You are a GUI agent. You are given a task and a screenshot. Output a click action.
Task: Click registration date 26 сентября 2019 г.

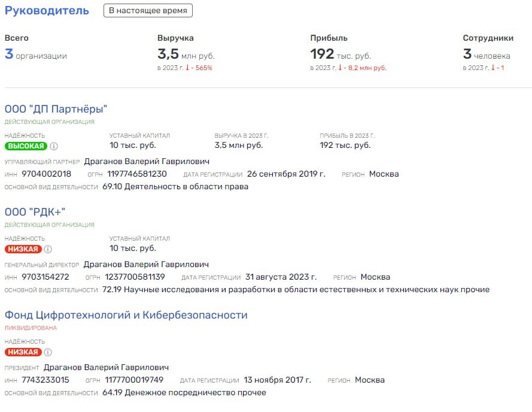pyautogui.click(x=286, y=174)
